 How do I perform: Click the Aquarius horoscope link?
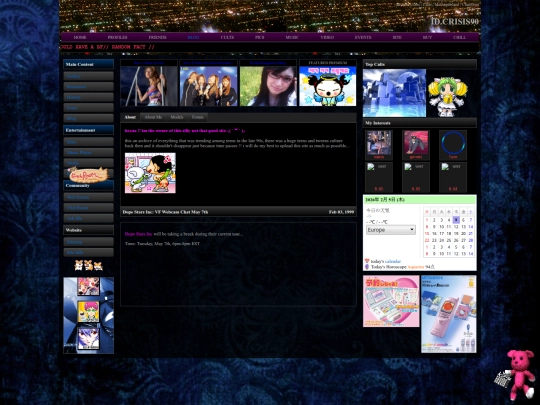[x=416, y=267]
